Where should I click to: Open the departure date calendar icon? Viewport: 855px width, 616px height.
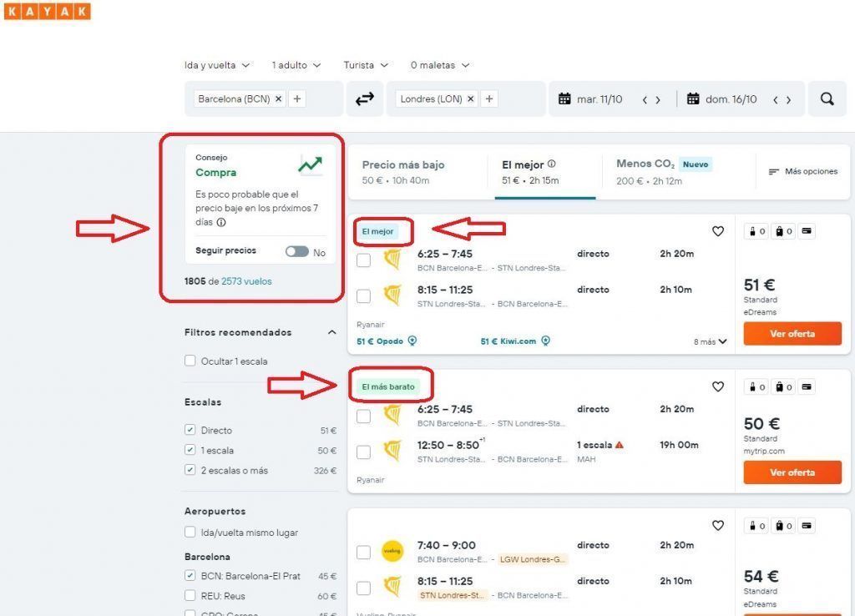[564, 98]
